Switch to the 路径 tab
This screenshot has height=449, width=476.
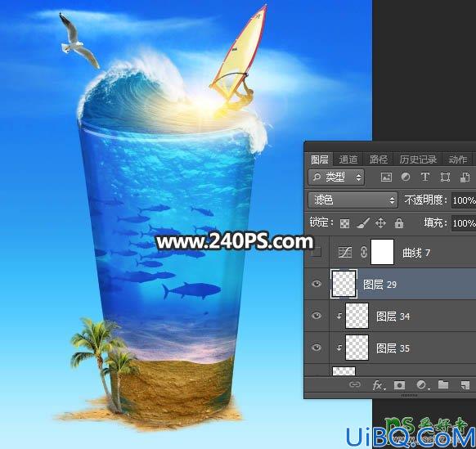pyautogui.click(x=378, y=159)
